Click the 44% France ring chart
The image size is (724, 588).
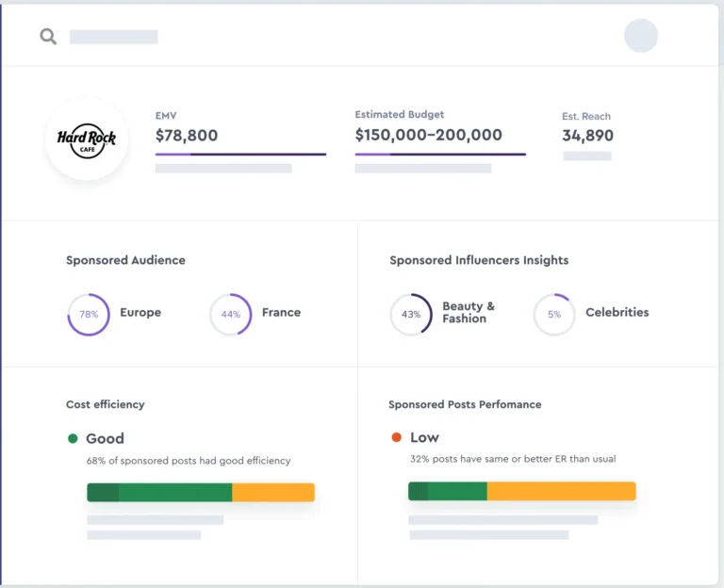[230, 315]
